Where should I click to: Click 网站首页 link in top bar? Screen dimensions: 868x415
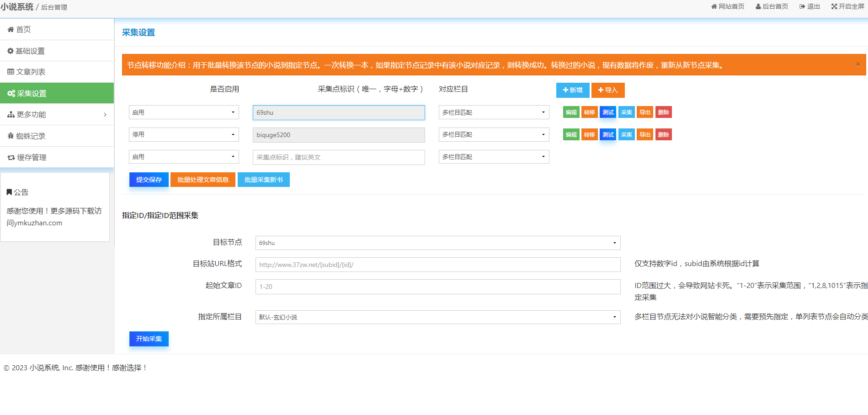(x=728, y=6)
